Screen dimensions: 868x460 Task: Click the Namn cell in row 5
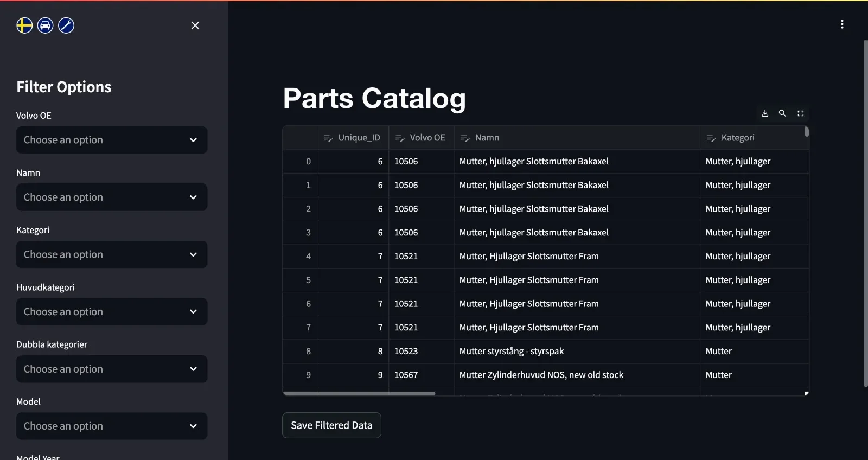click(577, 280)
